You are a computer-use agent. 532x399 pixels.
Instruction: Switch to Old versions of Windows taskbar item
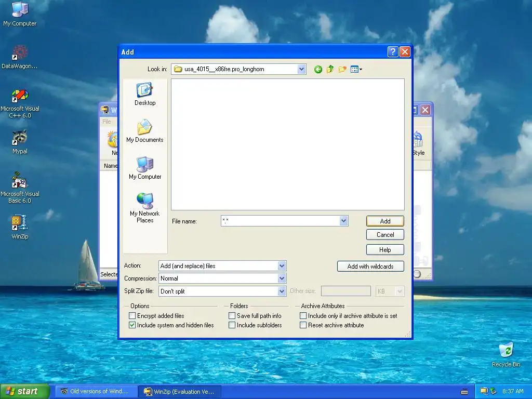pos(96,392)
